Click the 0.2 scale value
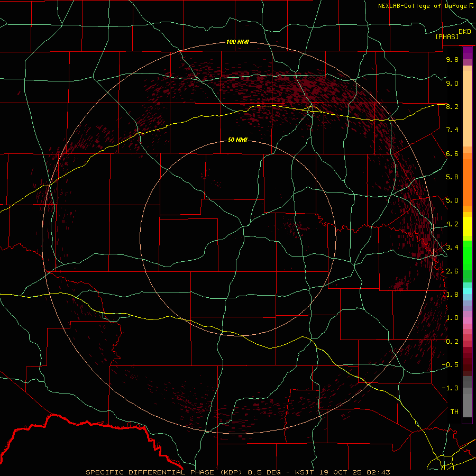Screen dimensions: 476x476 (452, 342)
